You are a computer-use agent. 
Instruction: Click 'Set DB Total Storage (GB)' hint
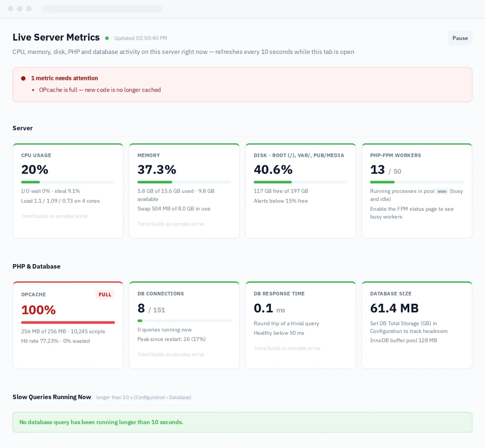tap(409, 327)
